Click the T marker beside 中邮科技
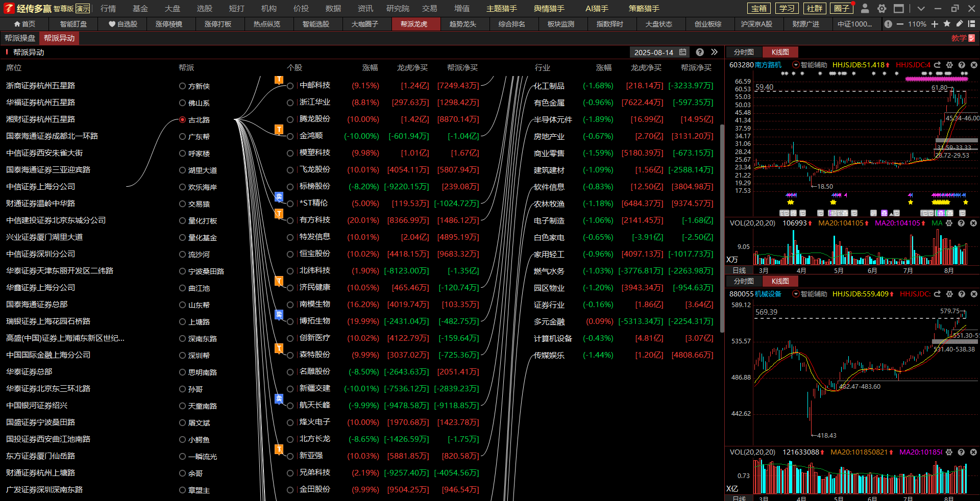Viewport: 980px width, 501px height. point(279,80)
